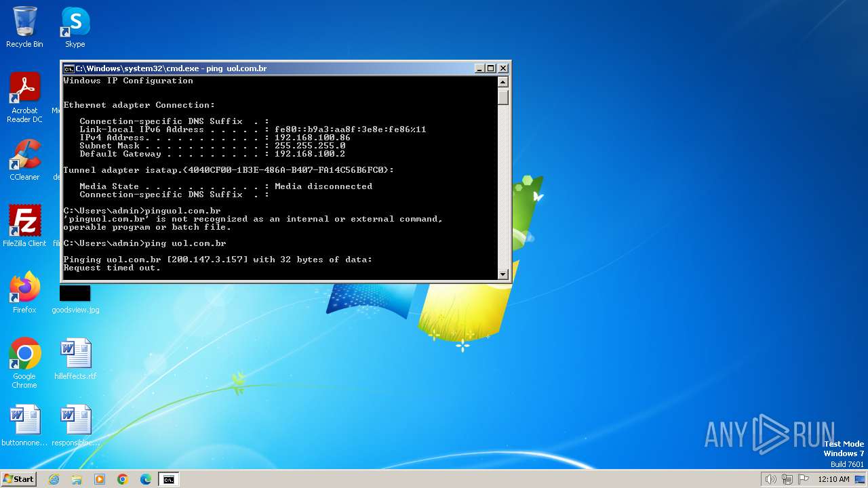Image resolution: width=868 pixels, height=488 pixels.
Task: Select the buttonnone document icon
Action: 24,426
